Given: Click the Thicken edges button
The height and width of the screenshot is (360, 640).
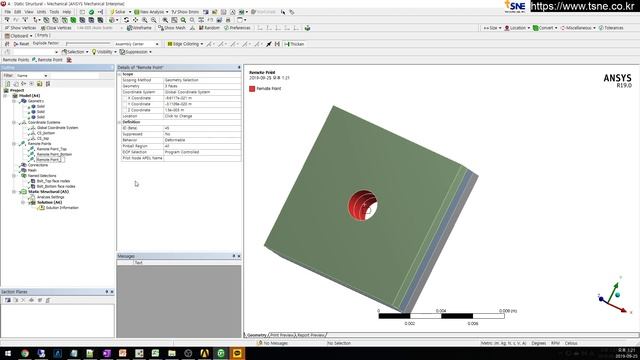Looking at the screenshot, I should point(294,44).
